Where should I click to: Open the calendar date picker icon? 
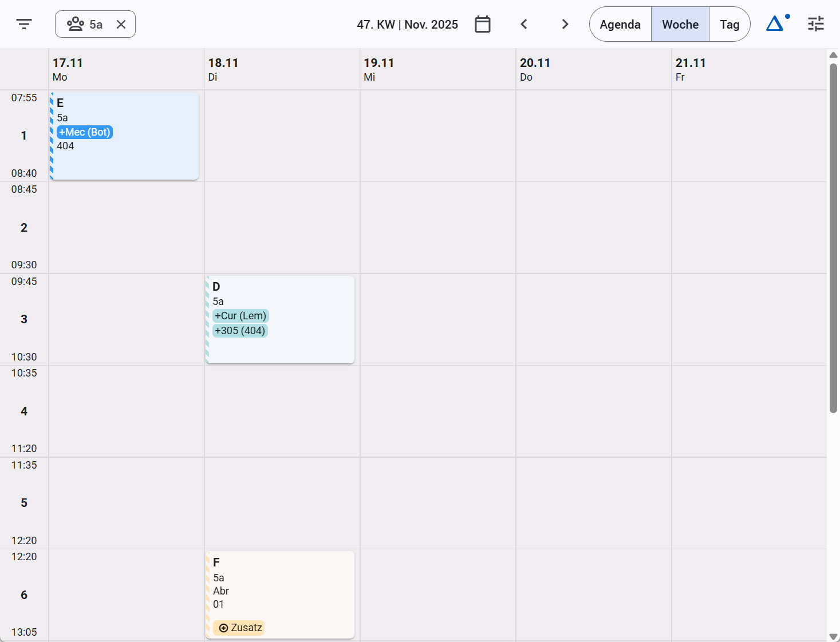[x=483, y=24]
